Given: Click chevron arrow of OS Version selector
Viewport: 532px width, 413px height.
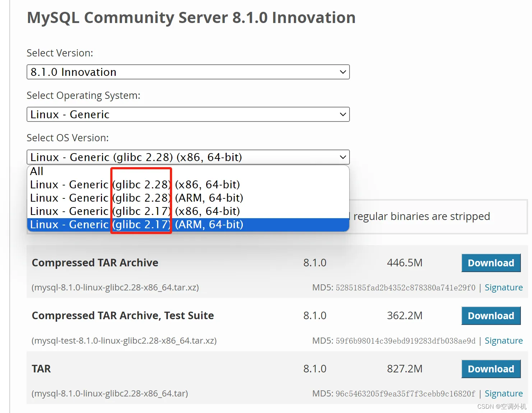Looking at the screenshot, I should [x=343, y=157].
